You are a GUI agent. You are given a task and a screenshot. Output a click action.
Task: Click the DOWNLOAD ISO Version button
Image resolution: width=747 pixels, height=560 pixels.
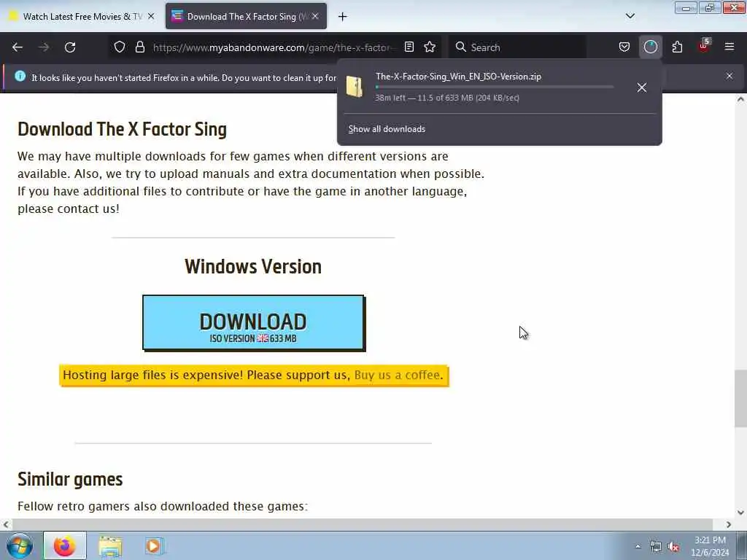(253, 323)
